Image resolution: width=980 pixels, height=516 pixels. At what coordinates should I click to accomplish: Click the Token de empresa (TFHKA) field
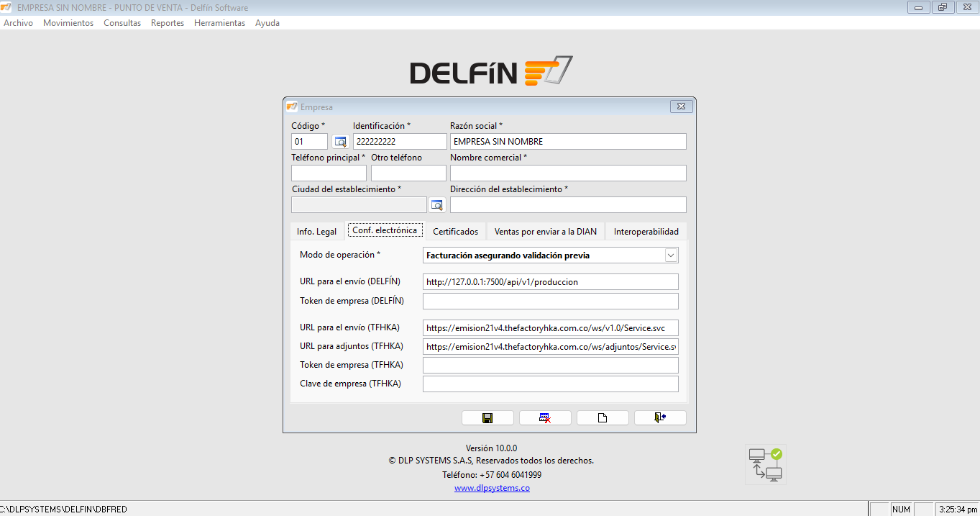(551, 366)
